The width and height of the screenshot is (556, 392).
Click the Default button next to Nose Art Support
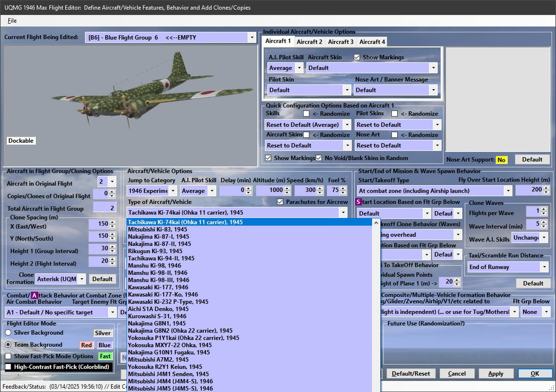[x=532, y=159]
